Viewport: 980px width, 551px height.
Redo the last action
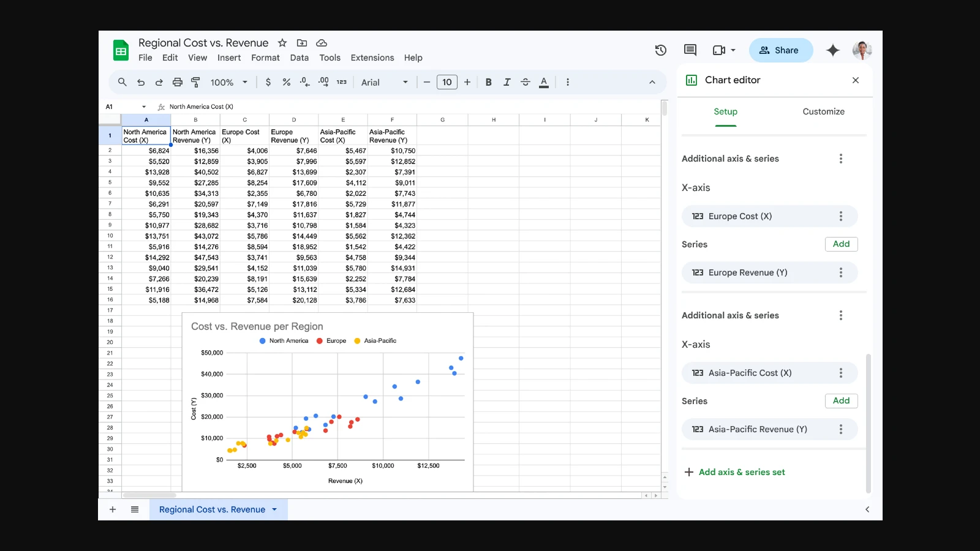click(159, 82)
